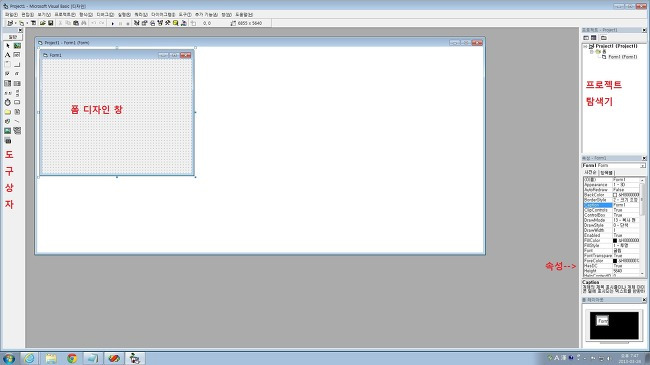
Task: Click the Open Project toolbar icon
Action: point(42,23)
